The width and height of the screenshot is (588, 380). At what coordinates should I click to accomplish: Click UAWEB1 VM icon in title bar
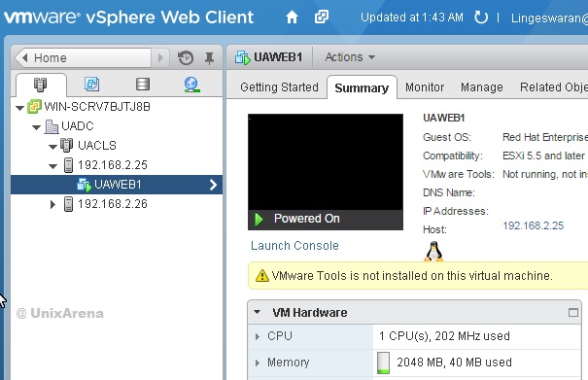243,57
